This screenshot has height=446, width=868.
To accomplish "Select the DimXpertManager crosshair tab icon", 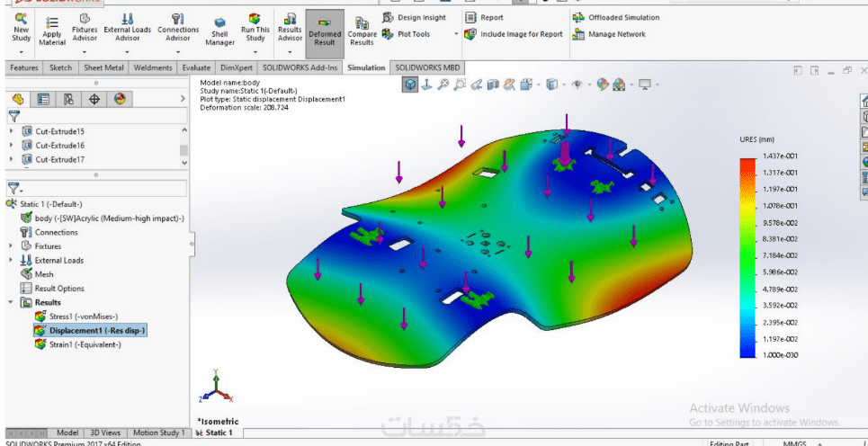I will pyautogui.click(x=94, y=99).
